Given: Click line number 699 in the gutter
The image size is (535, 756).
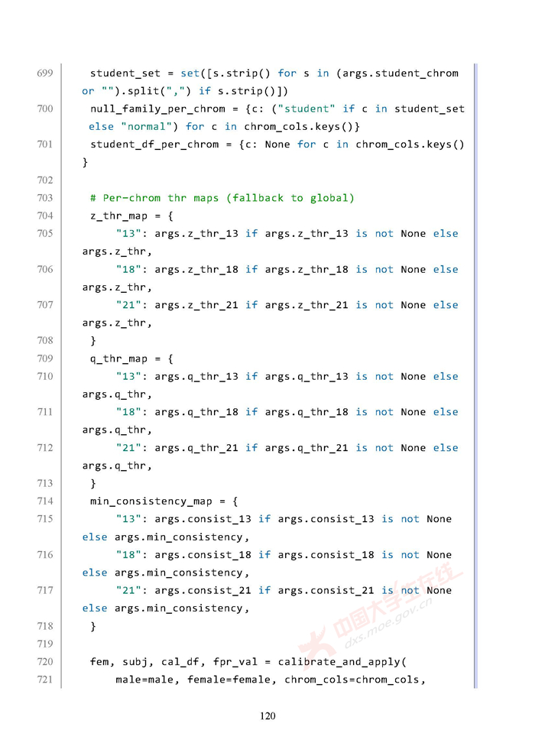Looking at the screenshot, I should (44, 73).
